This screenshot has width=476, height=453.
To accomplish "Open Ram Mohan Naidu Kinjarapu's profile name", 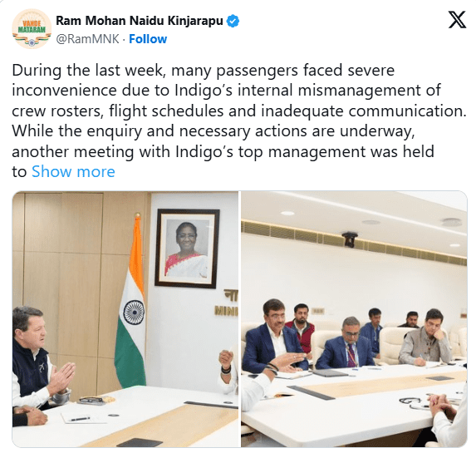I will tap(140, 21).
